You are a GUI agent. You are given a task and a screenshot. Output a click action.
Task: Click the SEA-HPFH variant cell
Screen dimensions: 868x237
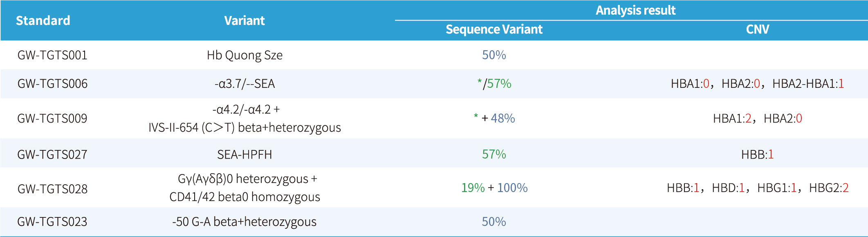pos(244,154)
